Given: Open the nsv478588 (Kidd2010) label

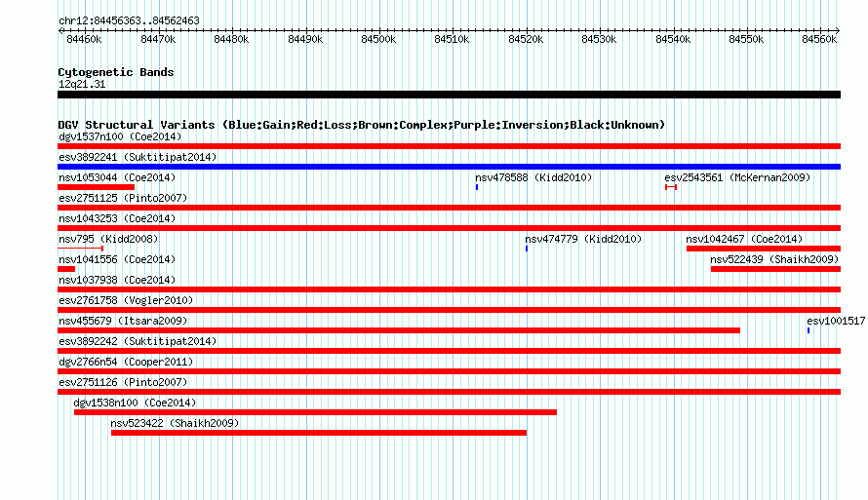Looking at the screenshot, I should pyautogui.click(x=533, y=177).
